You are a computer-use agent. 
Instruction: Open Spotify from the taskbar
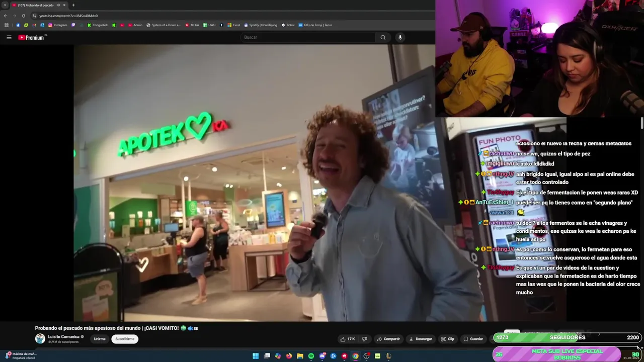[x=311, y=356]
